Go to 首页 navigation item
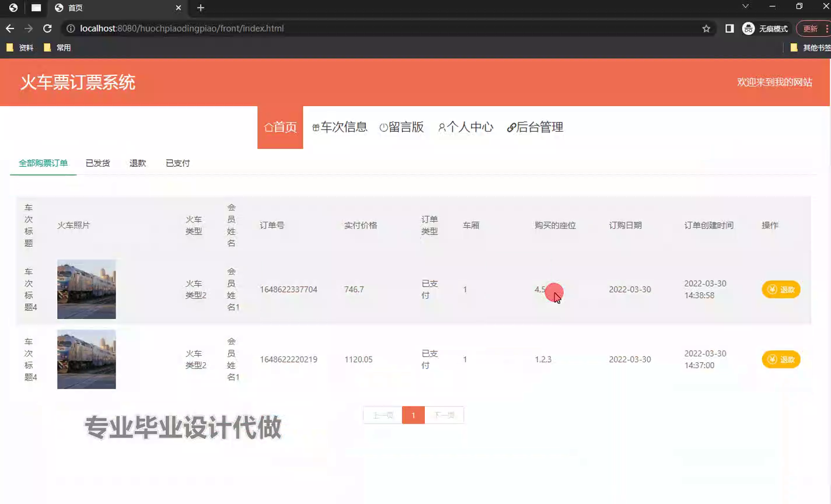831x504 pixels. pyautogui.click(x=280, y=127)
